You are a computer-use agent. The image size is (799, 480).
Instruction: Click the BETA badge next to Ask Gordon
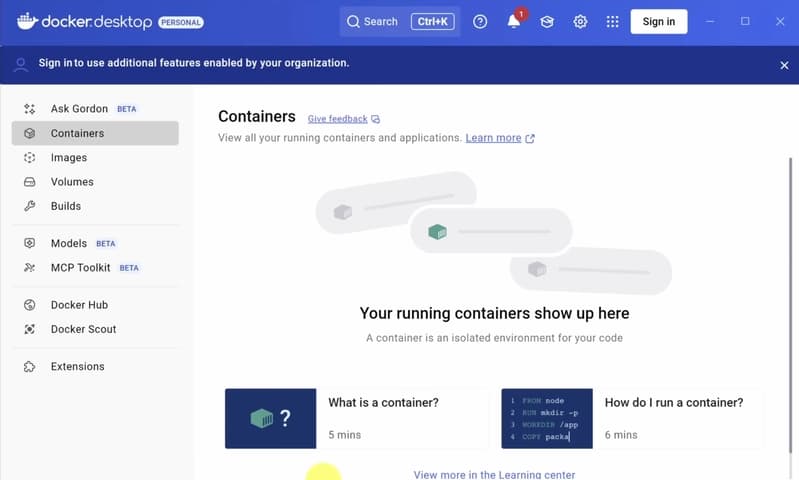126,109
